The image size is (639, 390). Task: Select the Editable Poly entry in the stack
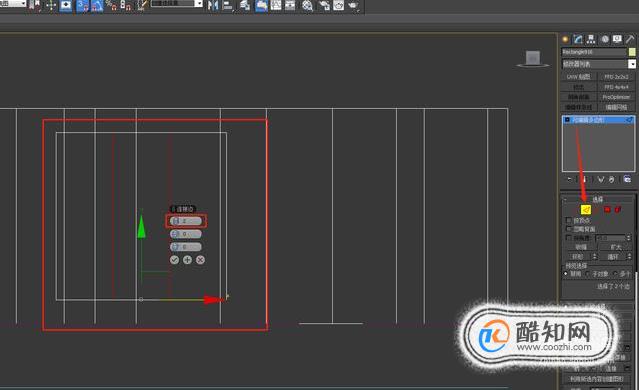(x=598, y=120)
